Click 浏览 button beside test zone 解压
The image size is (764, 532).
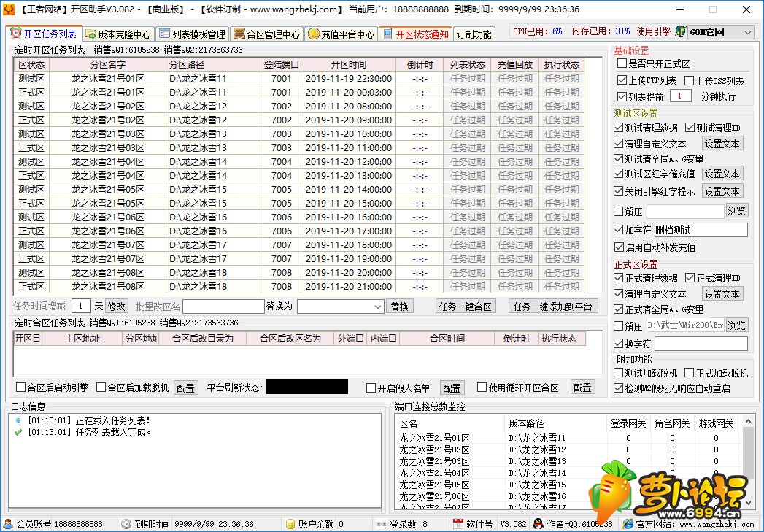736,211
